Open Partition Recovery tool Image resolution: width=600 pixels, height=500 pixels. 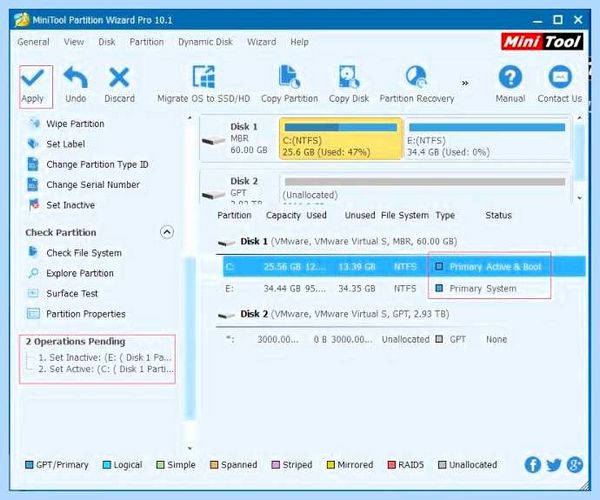417,85
